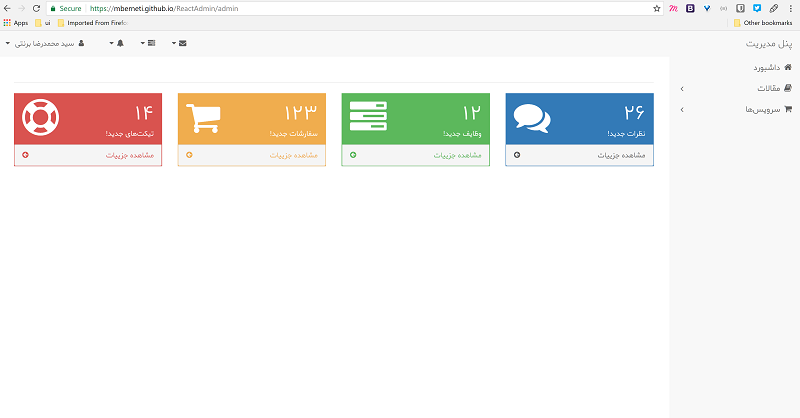Click the Twitter bird extension icon

[757, 8]
